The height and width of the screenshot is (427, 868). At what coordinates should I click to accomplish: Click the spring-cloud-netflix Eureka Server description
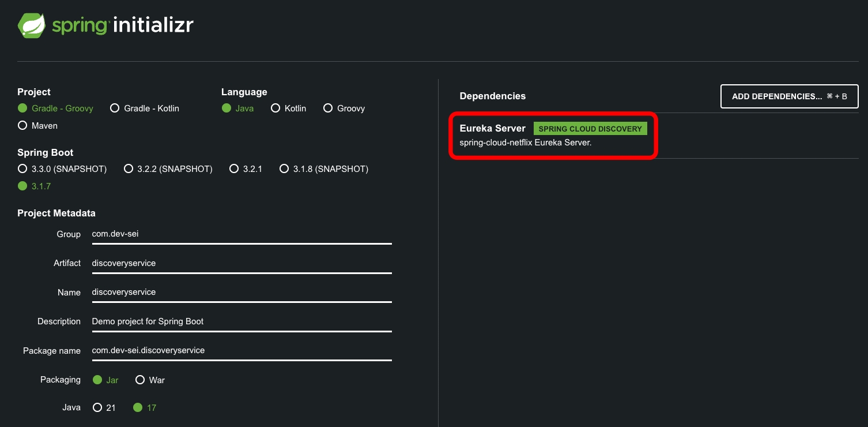[x=526, y=143]
